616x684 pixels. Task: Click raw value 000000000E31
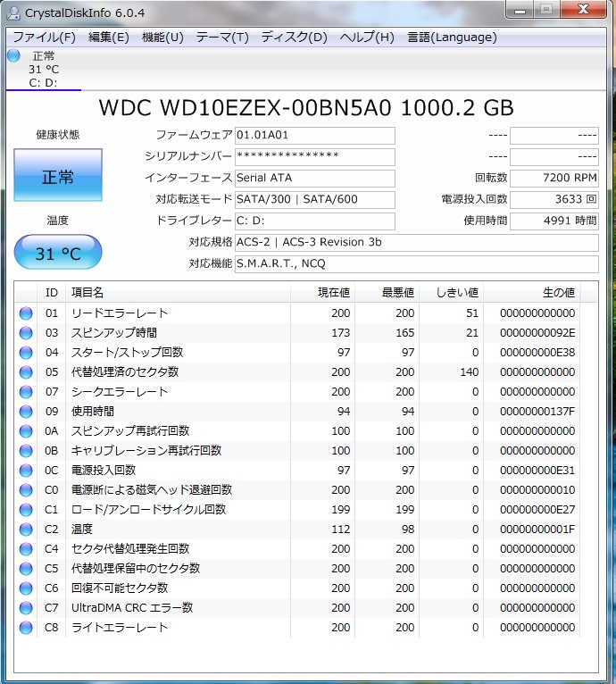537,471
